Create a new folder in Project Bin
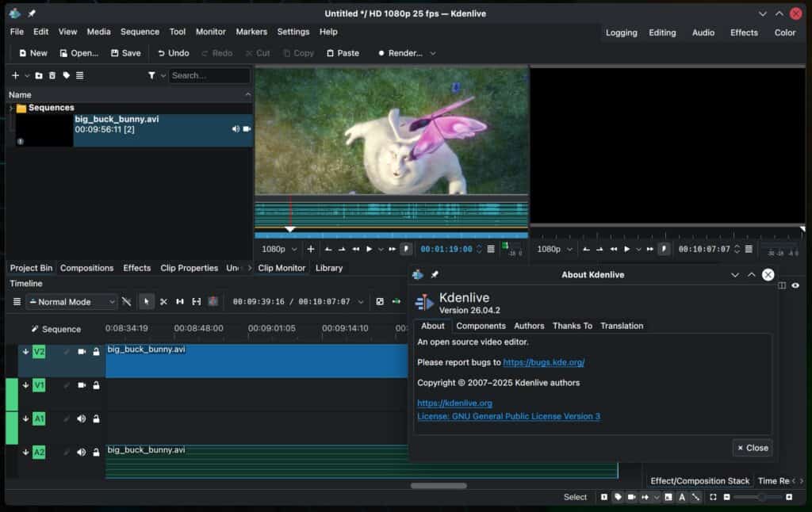812x512 pixels. 39,75
